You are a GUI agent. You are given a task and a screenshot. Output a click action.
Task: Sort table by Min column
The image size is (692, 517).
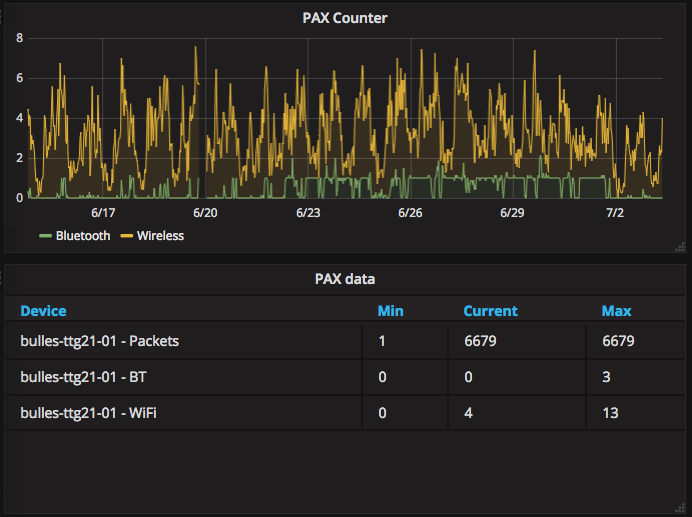[x=391, y=311]
